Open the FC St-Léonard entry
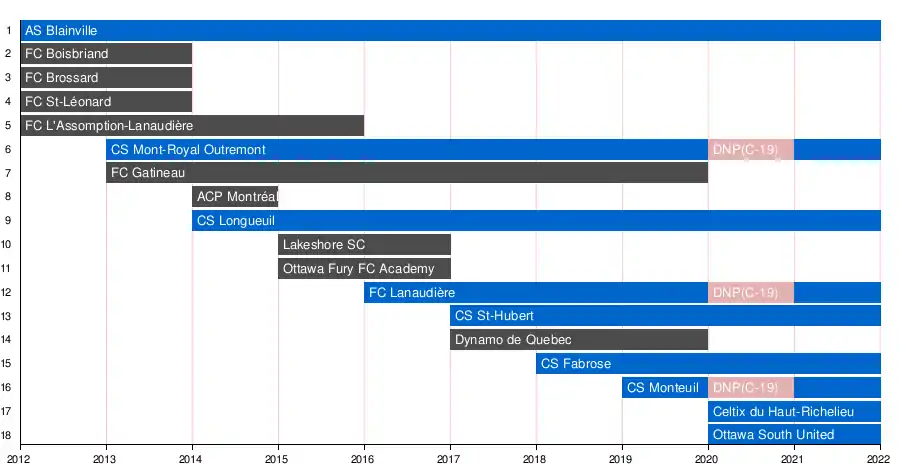Image resolution: width=900 pixels, height=464 pixels. pos(106,102)
